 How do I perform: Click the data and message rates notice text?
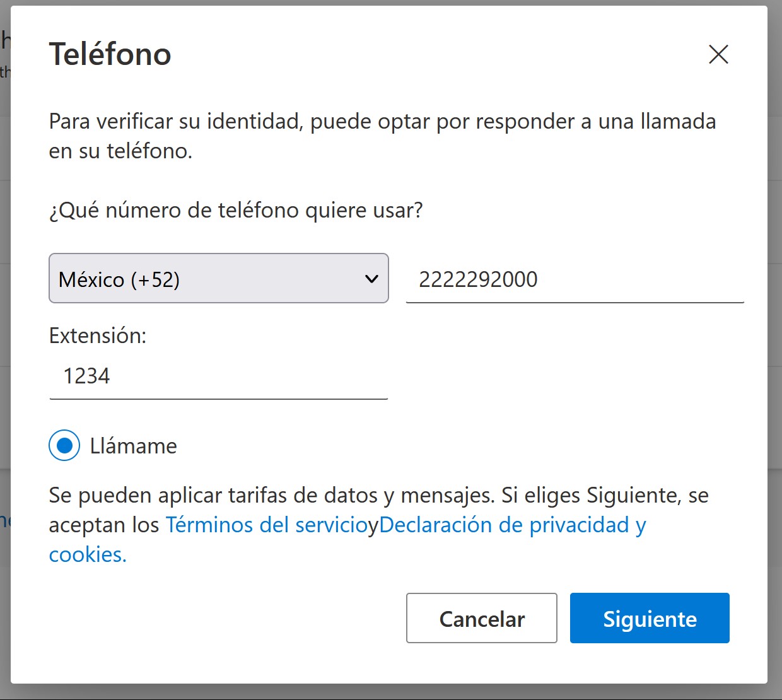pos(271,495)
